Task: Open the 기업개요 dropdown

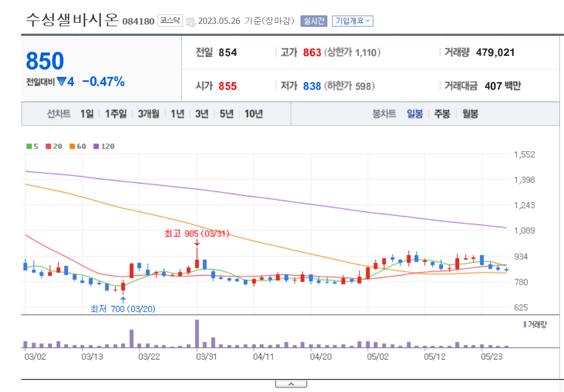Action: [x=352, y=21]
